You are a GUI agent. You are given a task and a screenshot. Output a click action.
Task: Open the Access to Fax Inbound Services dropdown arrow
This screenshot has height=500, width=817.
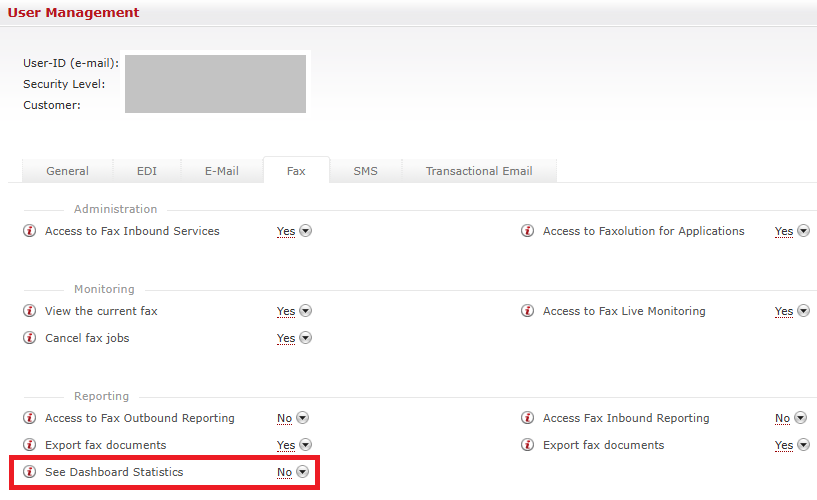306,231
